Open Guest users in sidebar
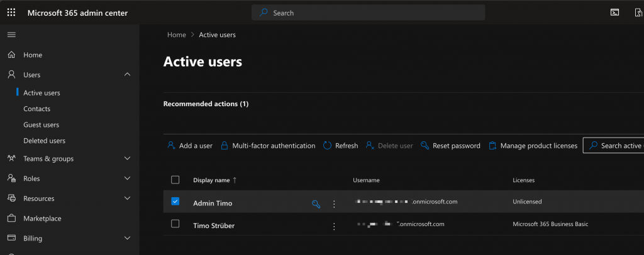 pyautogui.click(x=41, y=125)
